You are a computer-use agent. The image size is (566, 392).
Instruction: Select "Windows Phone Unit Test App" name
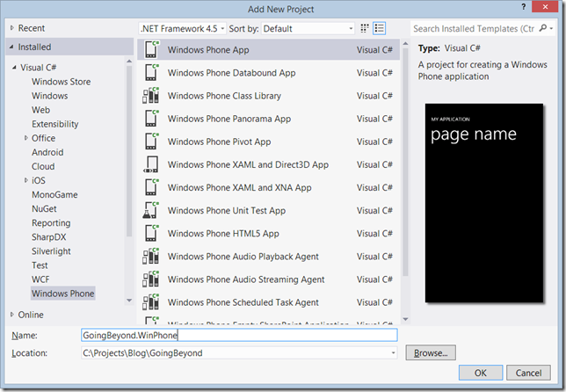click(227, 210)
